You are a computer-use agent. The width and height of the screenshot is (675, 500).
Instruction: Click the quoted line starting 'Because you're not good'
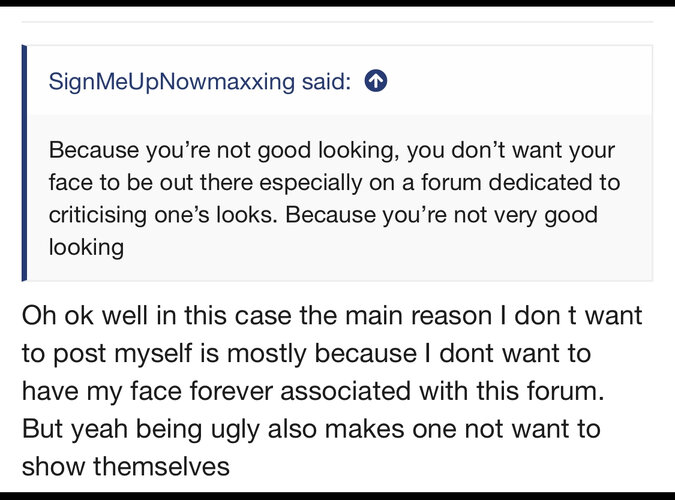[332, 151]
